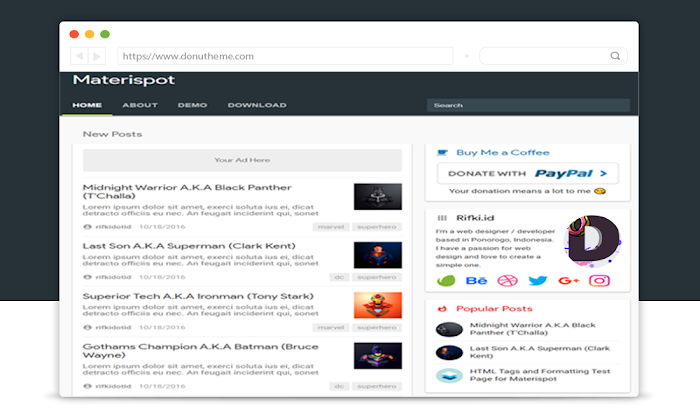Screen dimensions: 700x420
Task: Focus the site Search field in header
Action: [x=528, y=105]
